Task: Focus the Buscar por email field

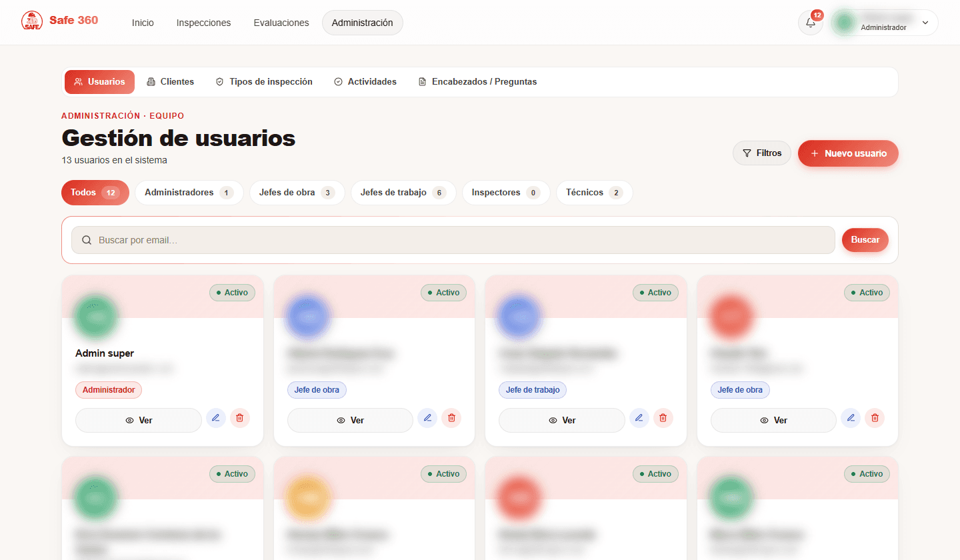Action: coord(453,240)
